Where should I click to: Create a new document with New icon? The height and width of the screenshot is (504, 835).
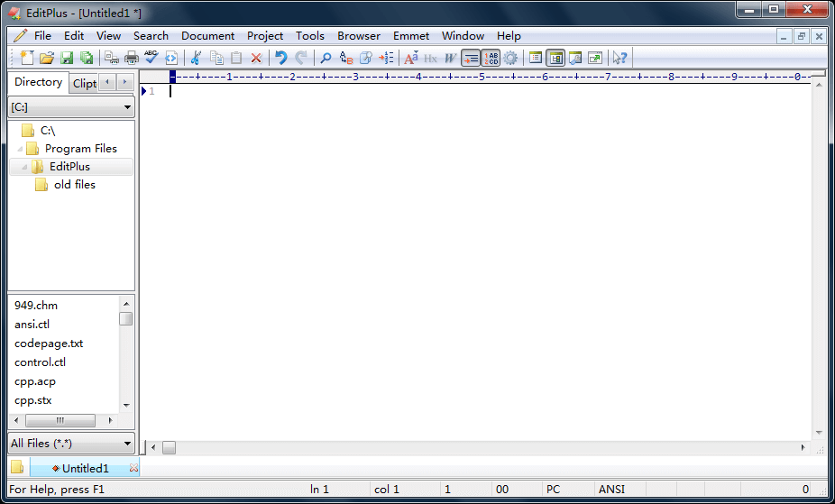(x=27, y=58)
